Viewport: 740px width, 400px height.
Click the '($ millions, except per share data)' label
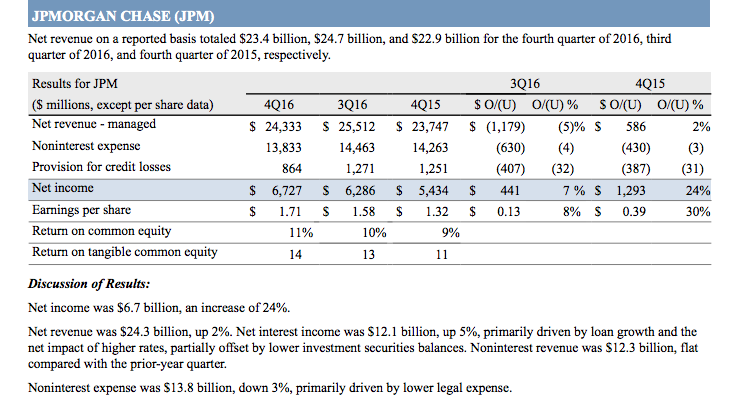click(123, 104)
